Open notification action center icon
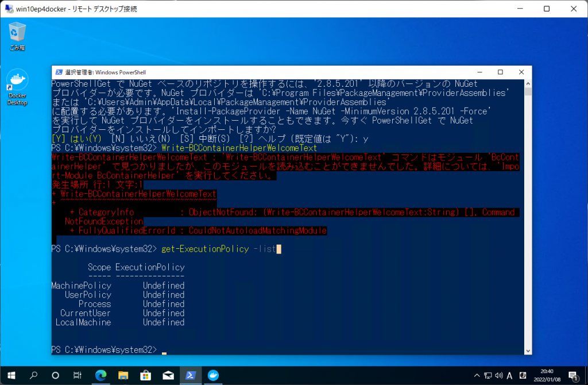This screenshot has height=385, width=588. click(572, 375)
